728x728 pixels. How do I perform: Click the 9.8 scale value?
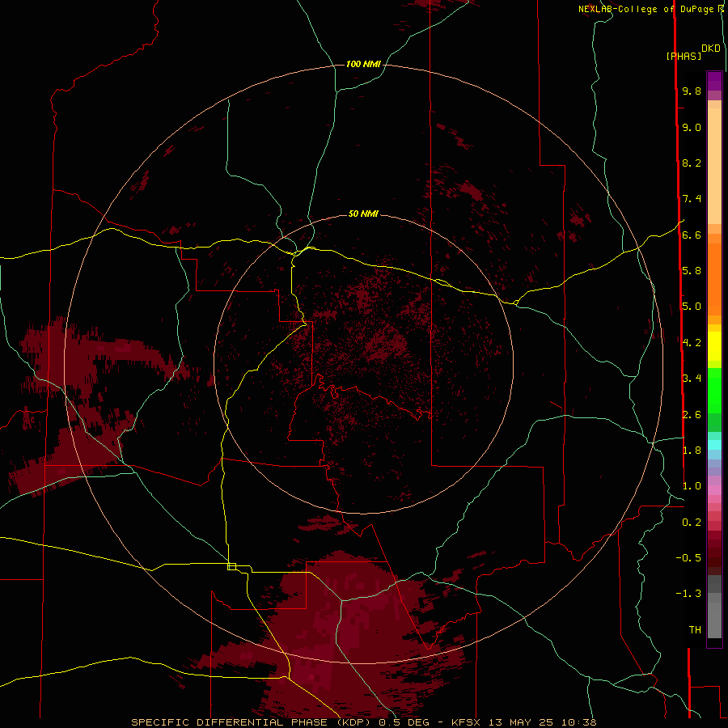click(x=692, y=91)
